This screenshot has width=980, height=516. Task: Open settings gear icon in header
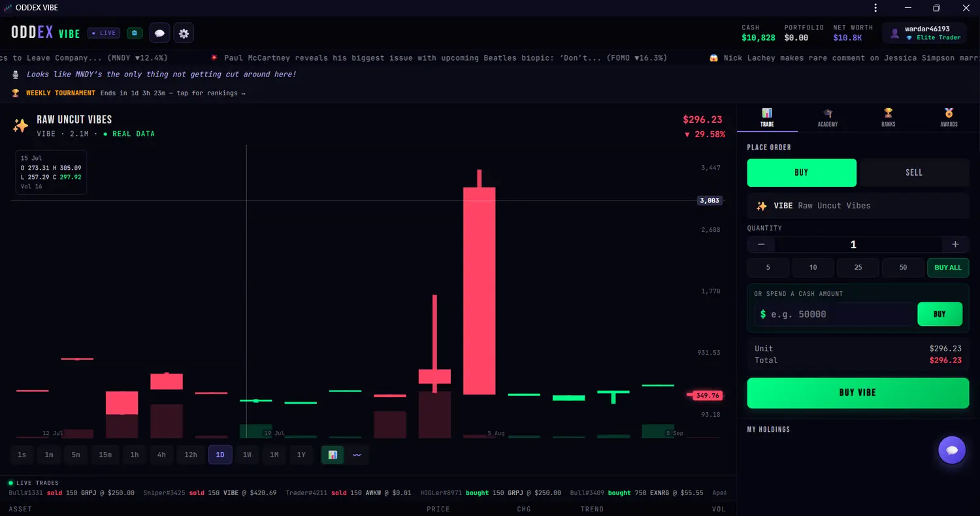point(184,33)
